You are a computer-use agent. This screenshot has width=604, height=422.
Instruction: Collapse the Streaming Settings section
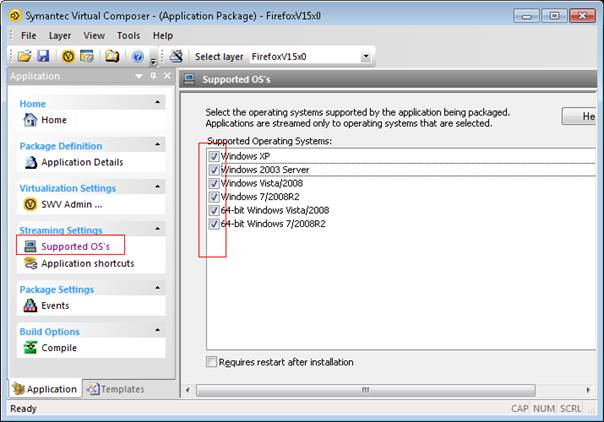click(158, 229)
